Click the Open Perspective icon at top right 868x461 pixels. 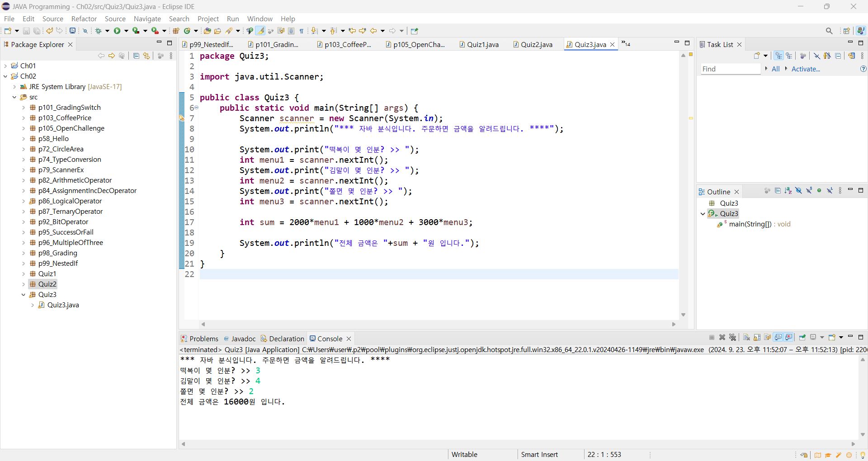pyautogui.click(x=847, y=31)
